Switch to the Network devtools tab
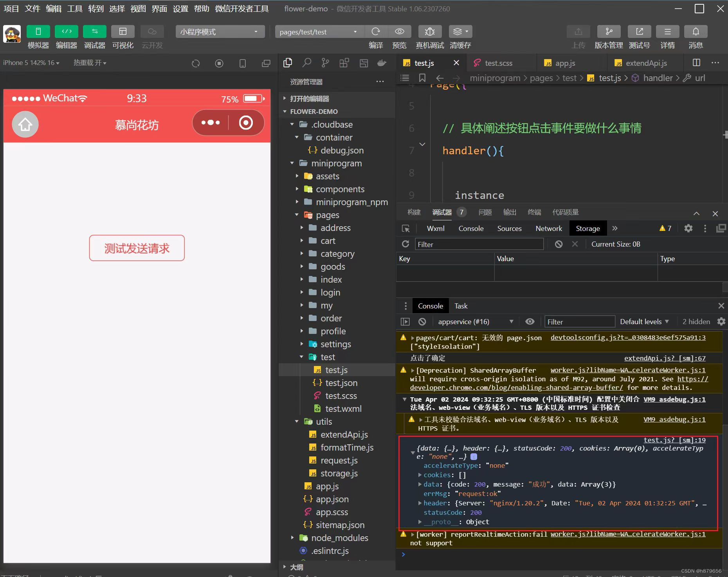This screenshot has height=577, width=728. tap(548, 228)
